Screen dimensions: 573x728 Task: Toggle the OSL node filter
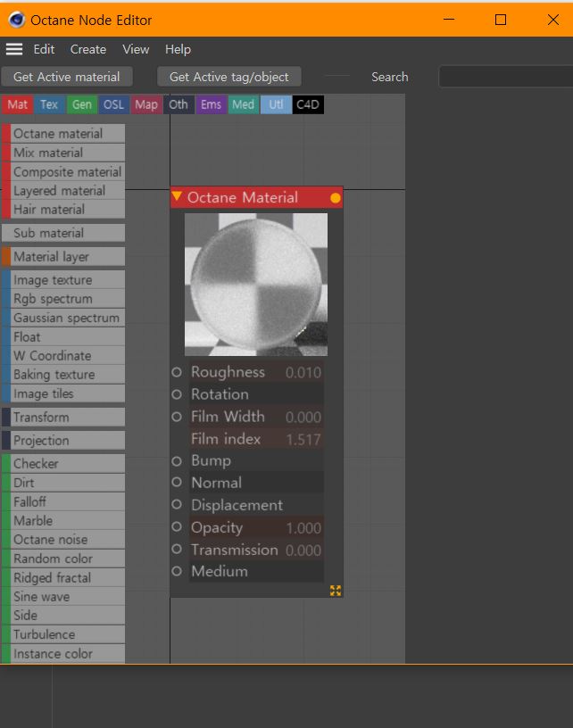113,104
